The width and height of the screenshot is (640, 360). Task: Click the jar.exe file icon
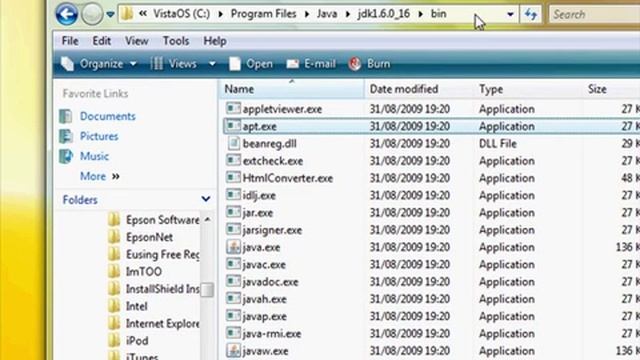click(x=233, y=212)
